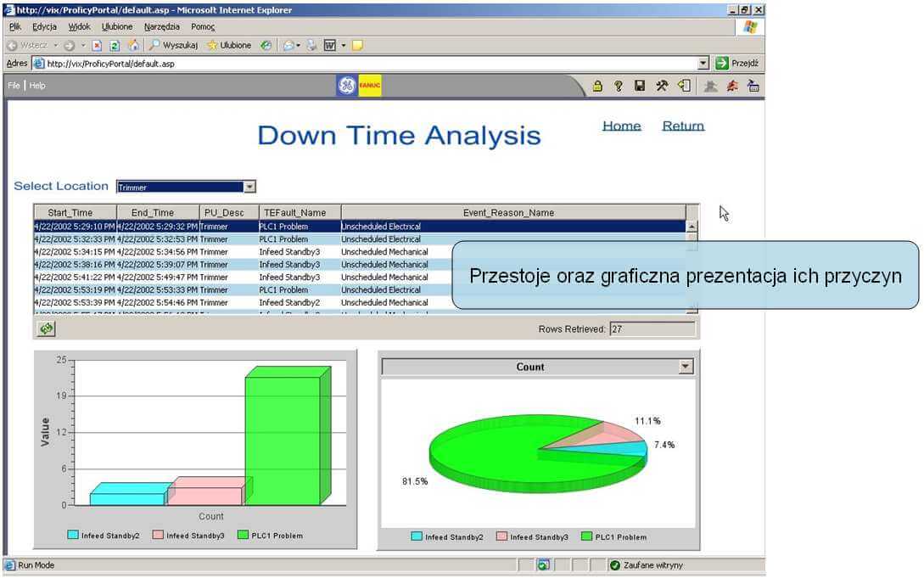
Task: Click the pink Infeed Standby3 bar chart legend swatch
Action: point(158,535)
